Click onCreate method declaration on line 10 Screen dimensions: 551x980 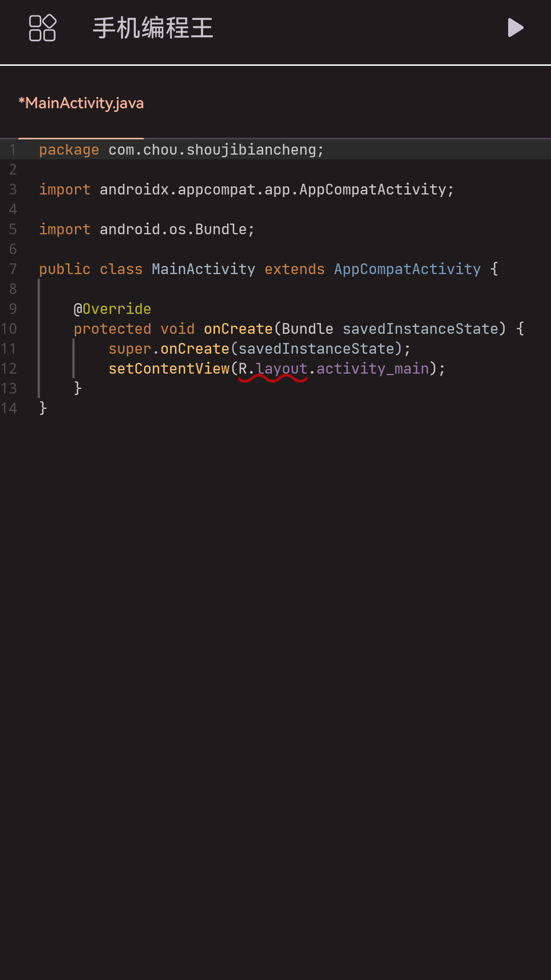238,329
